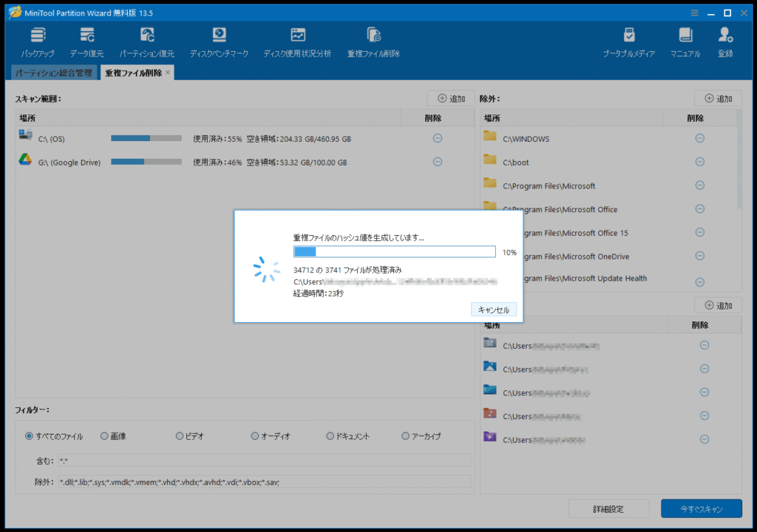Screen dimensions: 757x532
Task: Click the 除外 file extensions input field
Action: point(264,482)
